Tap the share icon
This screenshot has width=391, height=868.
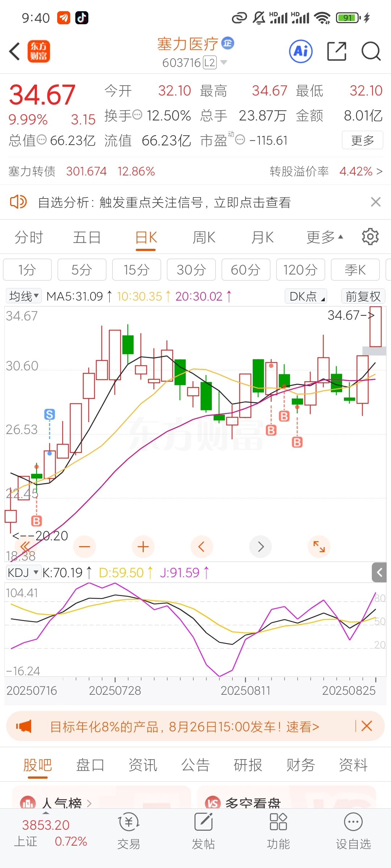[337, 51]
